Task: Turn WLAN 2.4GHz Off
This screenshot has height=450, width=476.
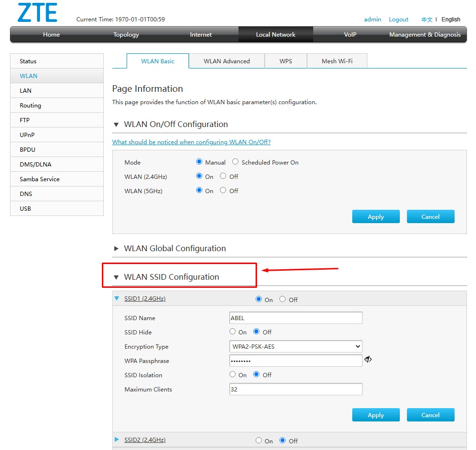Action: (x=223, y=176)
